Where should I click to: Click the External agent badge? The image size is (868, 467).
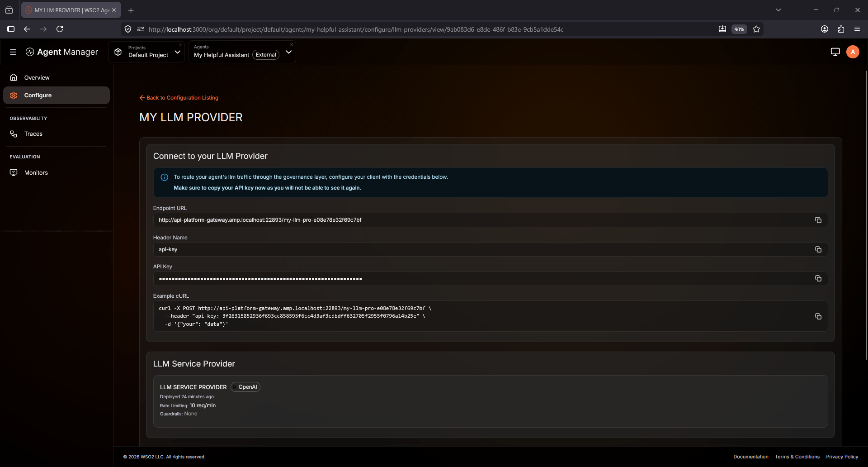[266, 55]
